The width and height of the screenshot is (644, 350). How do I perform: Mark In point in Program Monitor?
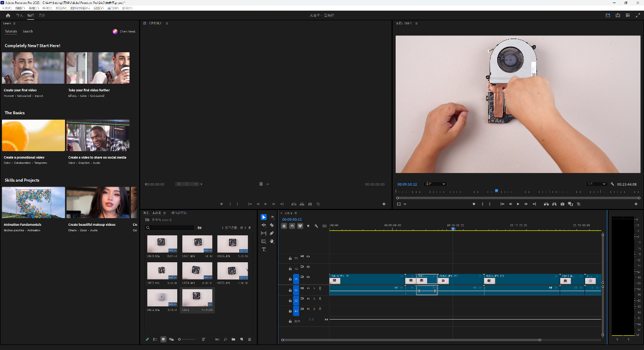coord(482,204)
